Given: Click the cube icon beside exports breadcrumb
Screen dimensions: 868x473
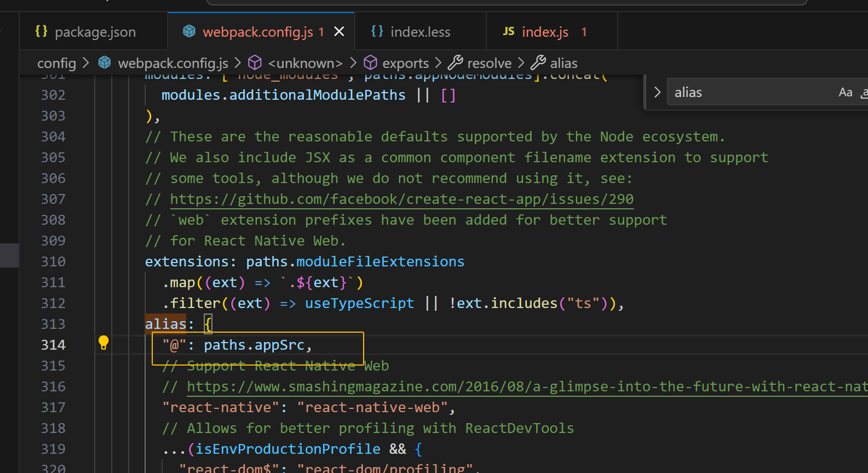Looking at the screenshot, I should pos(371,62).
